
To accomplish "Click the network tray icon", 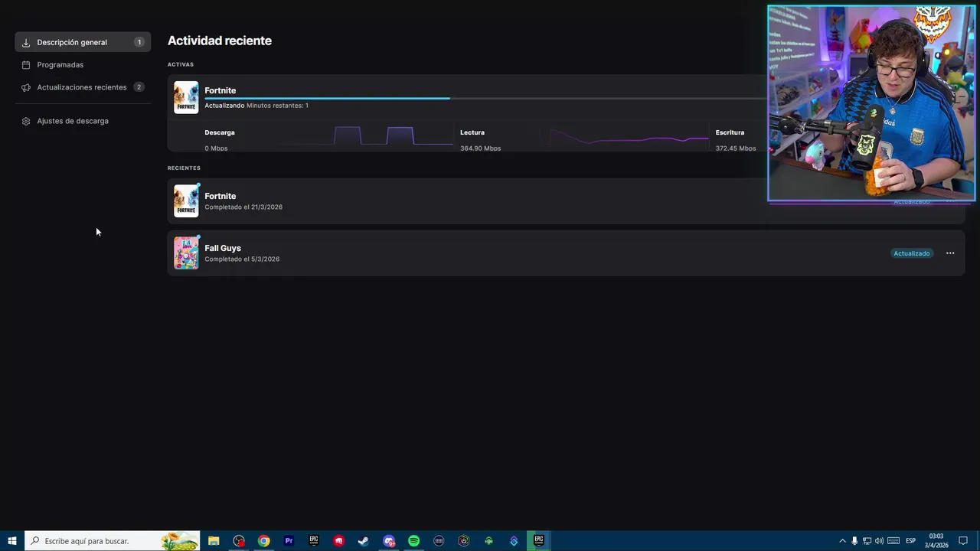I will [867, 541].
